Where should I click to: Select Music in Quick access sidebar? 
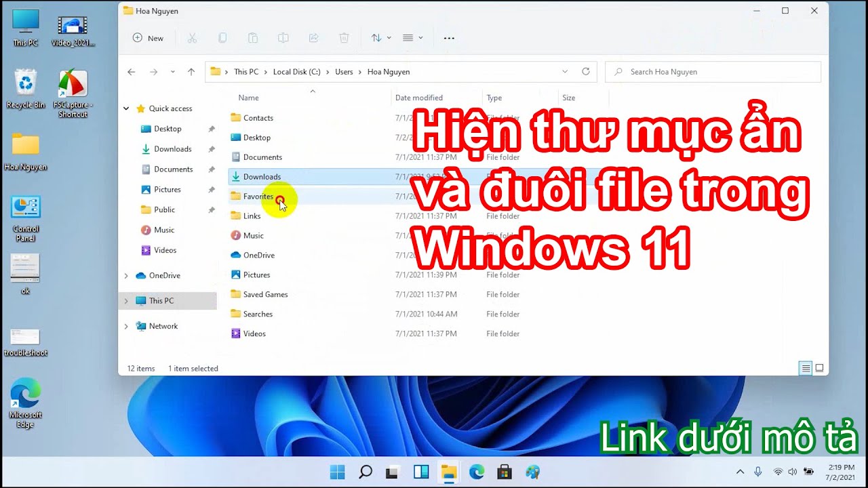(163, 230)
